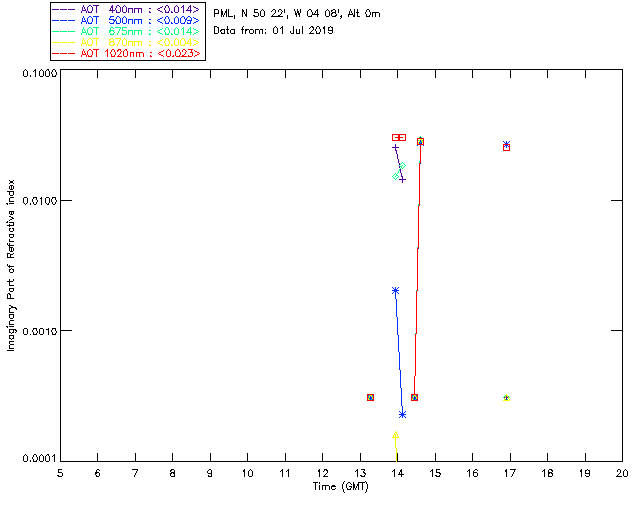Click the yellow triangle marker at 17 GMT

click(x=507, y=398)
